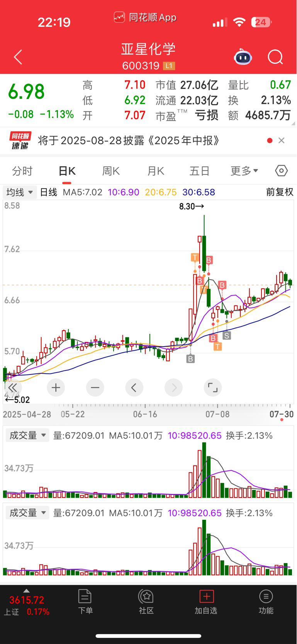Toggle 前复权 adjustment setting

280,192
